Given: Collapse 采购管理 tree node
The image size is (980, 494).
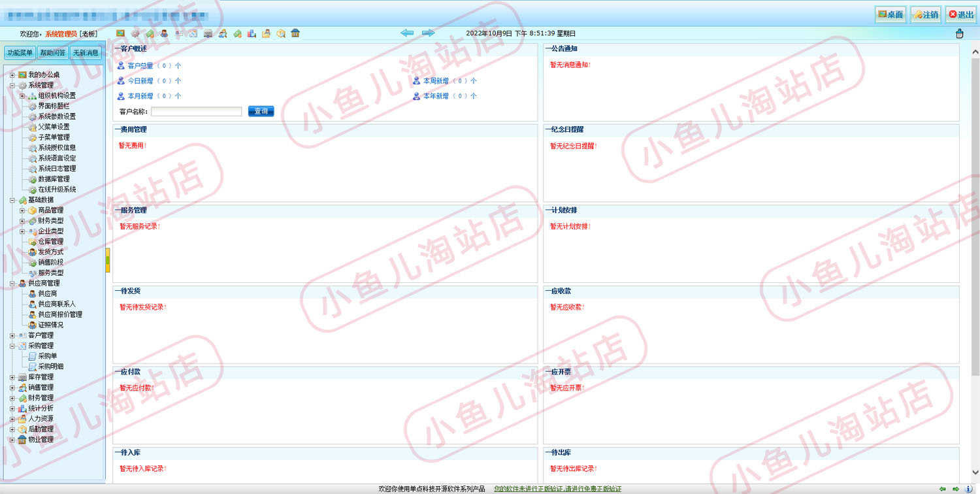Looking at the screenshot, I should click(x=12, y=346).
